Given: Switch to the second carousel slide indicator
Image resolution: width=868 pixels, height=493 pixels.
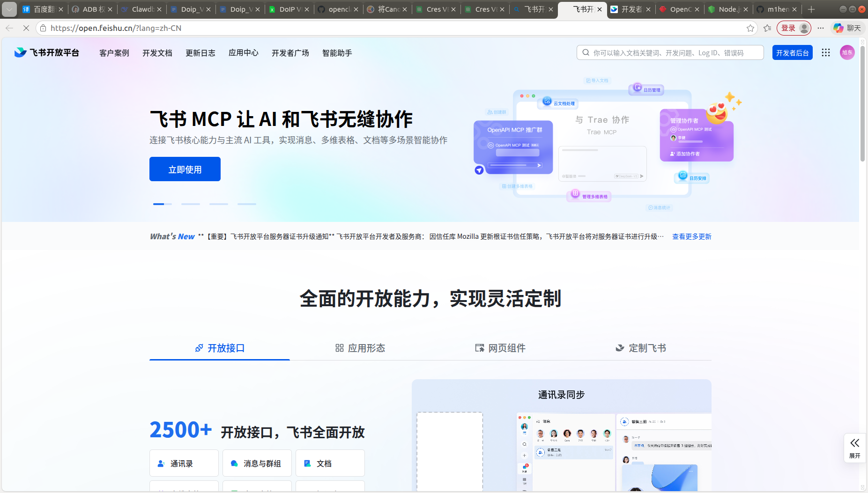Looking at the screenshot, I should coord(191,204).
